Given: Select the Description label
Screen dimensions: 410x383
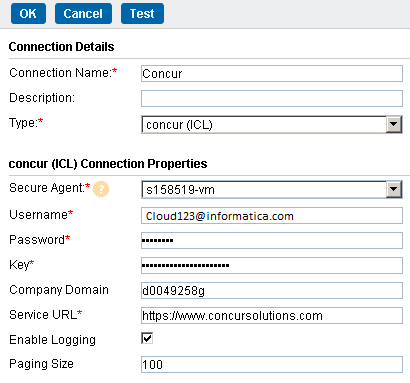Looking at the screenshot, I should point(42,98).
